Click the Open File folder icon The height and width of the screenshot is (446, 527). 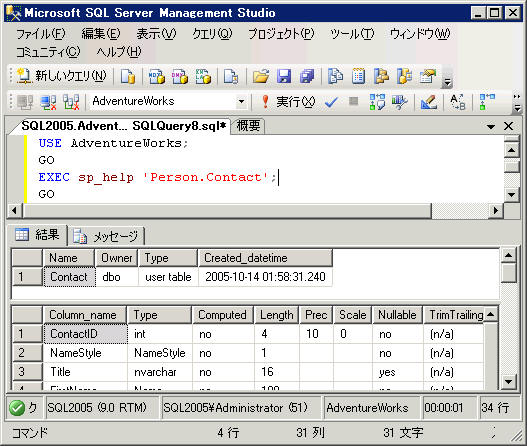click(261, 76)
